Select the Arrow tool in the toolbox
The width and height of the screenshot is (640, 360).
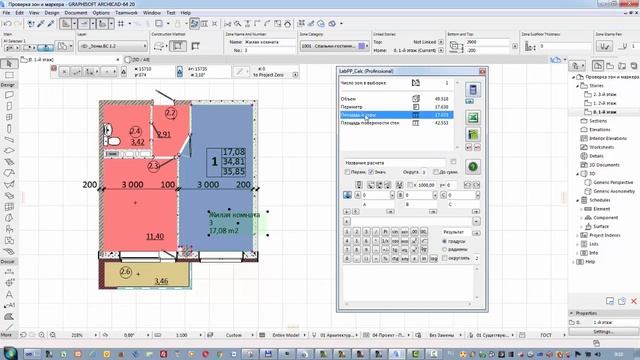[x=9, y=64]
